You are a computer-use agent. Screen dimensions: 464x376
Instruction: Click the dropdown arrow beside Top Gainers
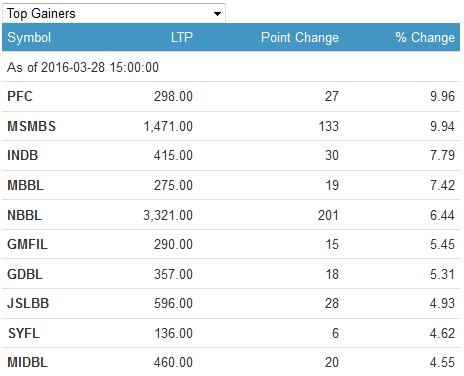click(217, 14)
